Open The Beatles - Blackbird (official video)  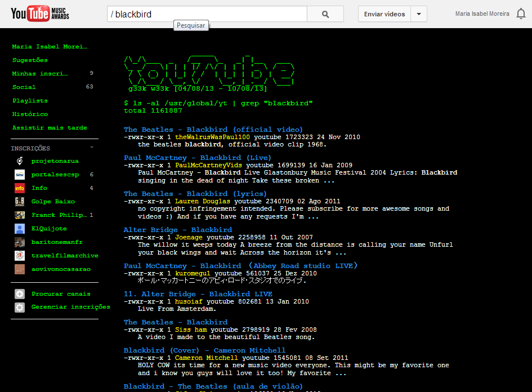tap(213, 130)
